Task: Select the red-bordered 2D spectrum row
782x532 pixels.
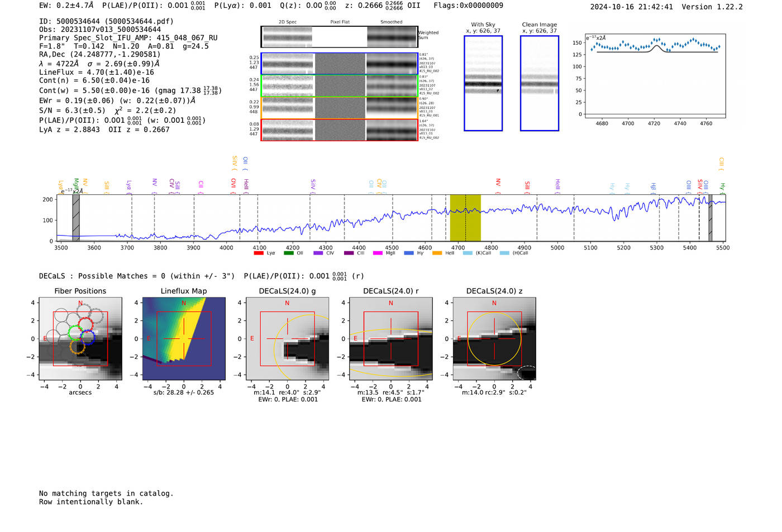Action: pos(339,130)
